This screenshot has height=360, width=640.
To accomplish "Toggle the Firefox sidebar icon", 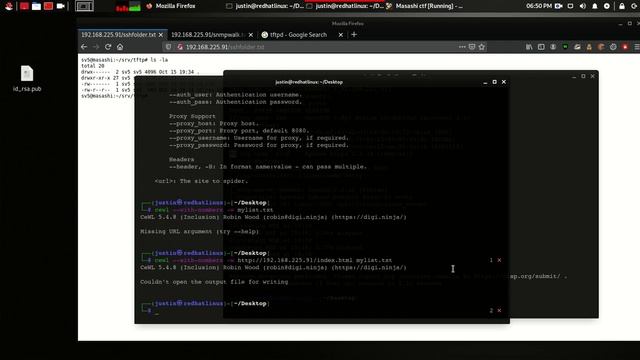I will (x=541, y=47).
